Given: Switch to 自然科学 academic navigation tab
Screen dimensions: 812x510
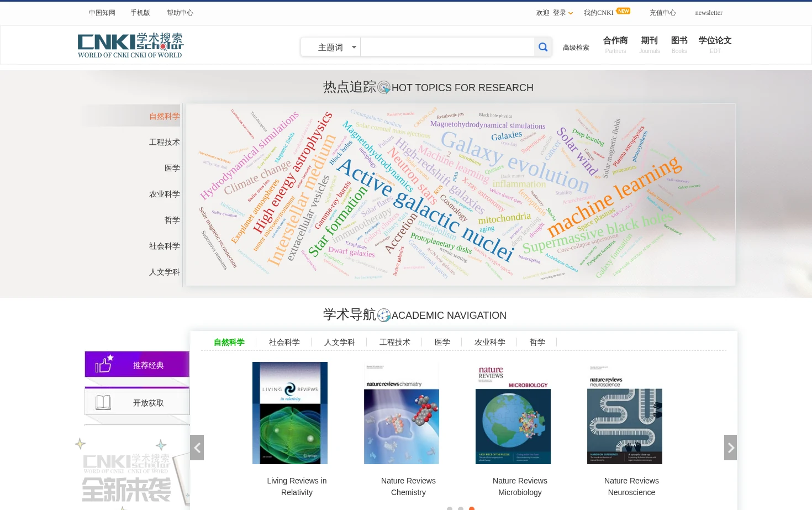Looking at the screenshot, I should 229,342.
